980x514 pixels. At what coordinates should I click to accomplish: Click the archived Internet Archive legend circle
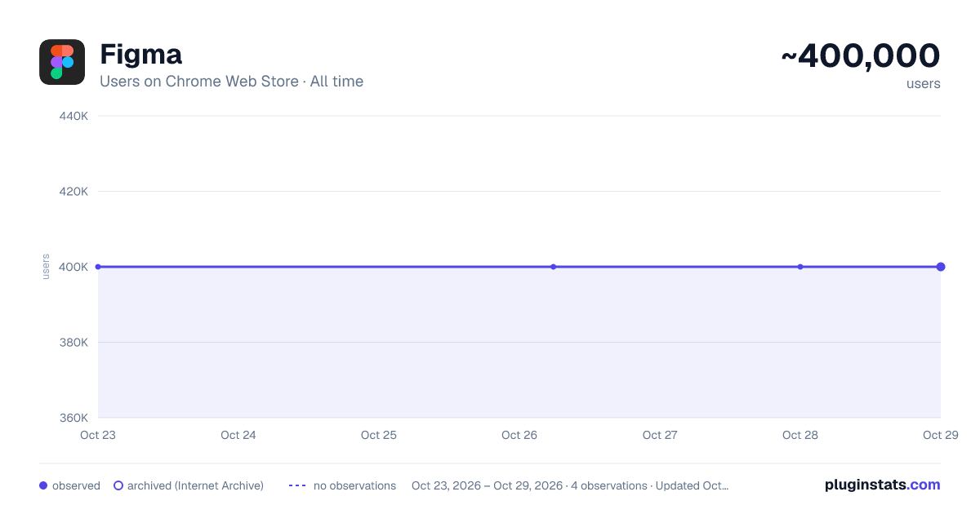118,485
